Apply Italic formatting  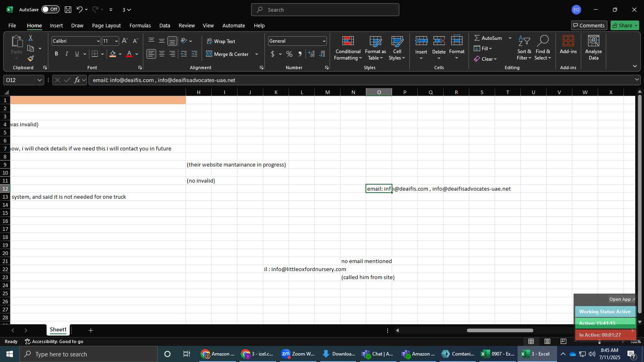[67, 54]
